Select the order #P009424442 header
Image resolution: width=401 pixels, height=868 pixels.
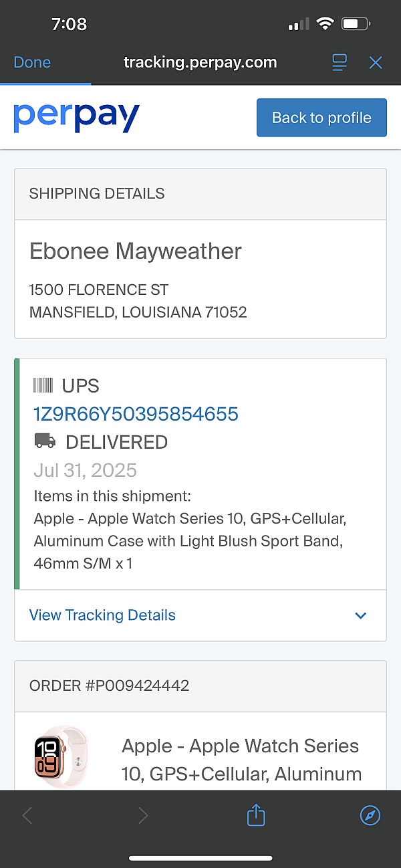pyautogui.click(x=110, y=685)
